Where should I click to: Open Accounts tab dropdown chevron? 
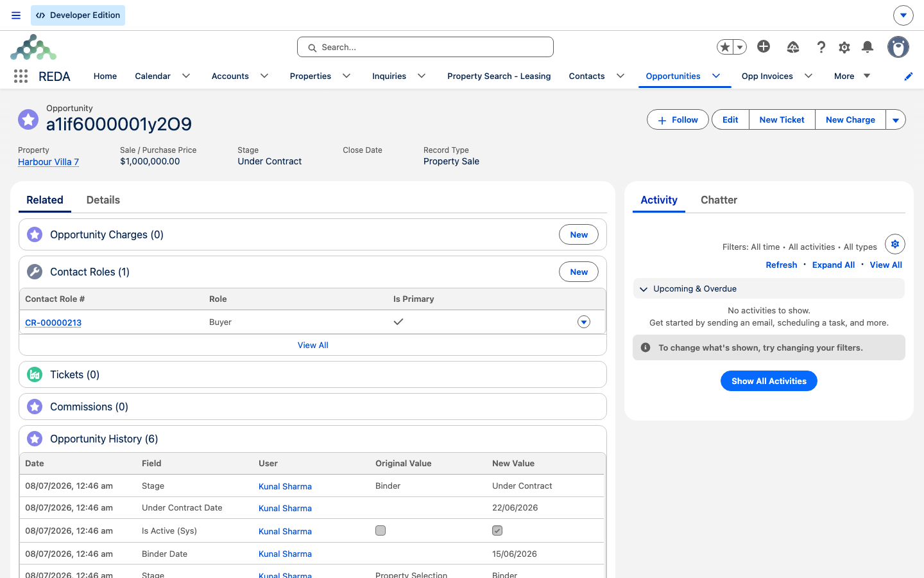tap(264, 76)
